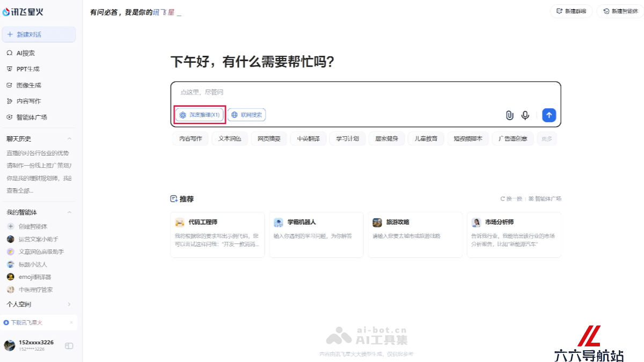The width and height of the screenshot is (644, 362).
Task: Open the chat history item 直播的对各行各业的优势
Action: tap(38, 153)
